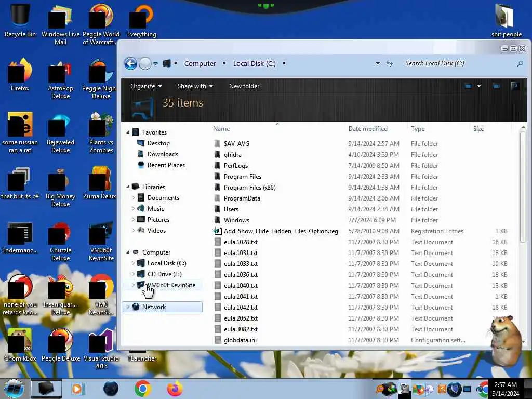532x399 pixels.
Task: Select the Users folder icon
Action: pyautogui.click(x=217, y=209)
